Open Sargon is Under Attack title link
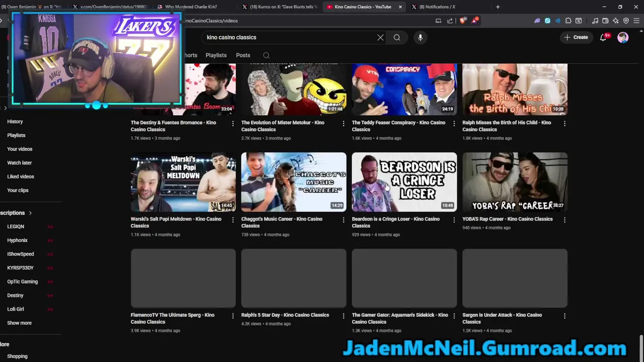 [502, 318]
